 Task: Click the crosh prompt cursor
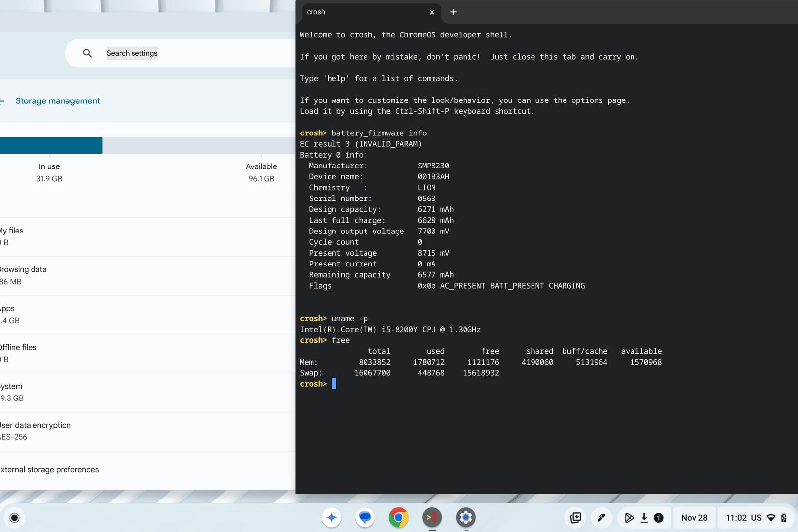point(334,384)
